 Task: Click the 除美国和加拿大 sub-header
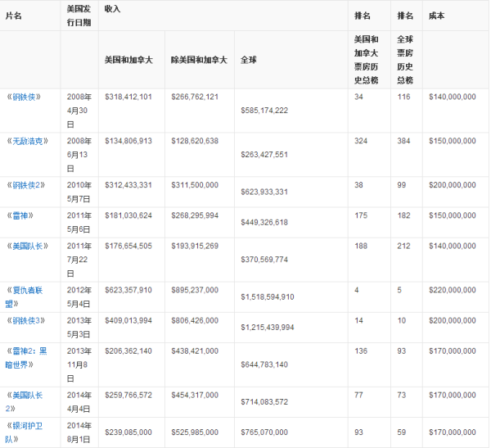click(199, 60)
